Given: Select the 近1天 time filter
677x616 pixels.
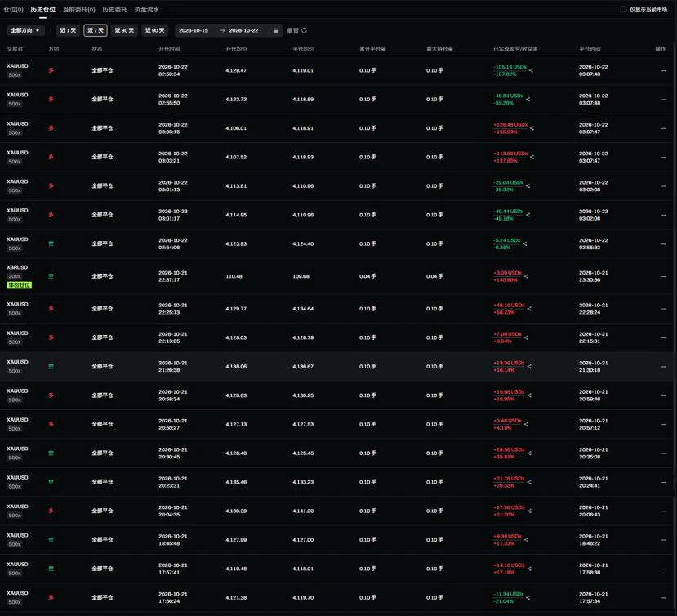Looking at the screenshot, I should [x=68, y=30].
